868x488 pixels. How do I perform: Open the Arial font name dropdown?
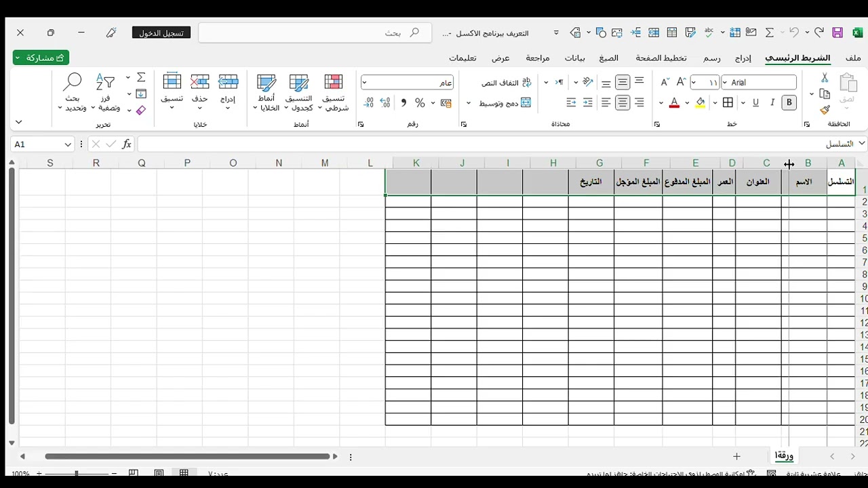pos(725,82)
